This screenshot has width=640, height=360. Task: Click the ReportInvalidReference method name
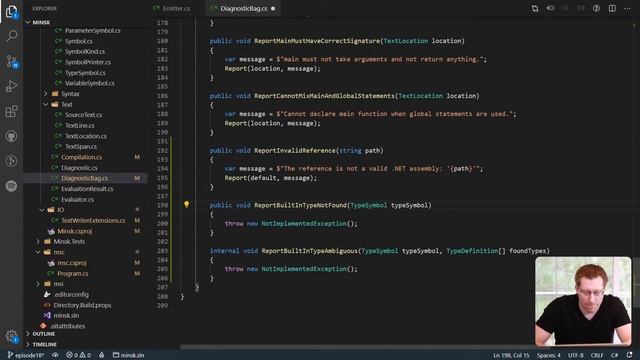295,151
